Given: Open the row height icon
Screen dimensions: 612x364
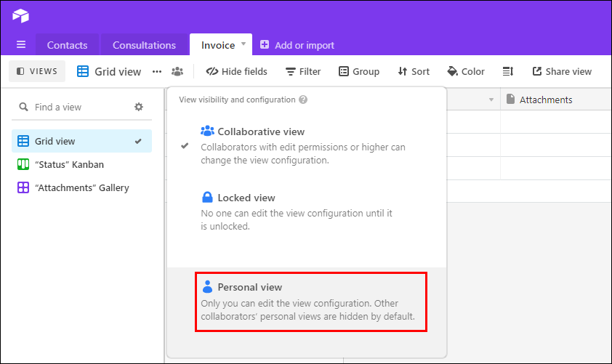Looking at the screenshot, I should [508, 71].
